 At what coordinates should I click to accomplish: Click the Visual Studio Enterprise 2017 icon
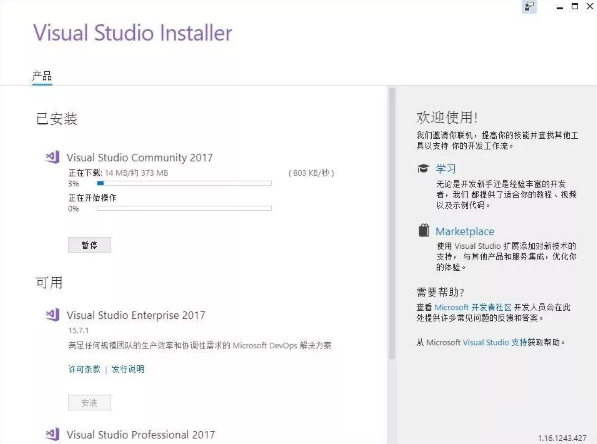pos(53,315)
